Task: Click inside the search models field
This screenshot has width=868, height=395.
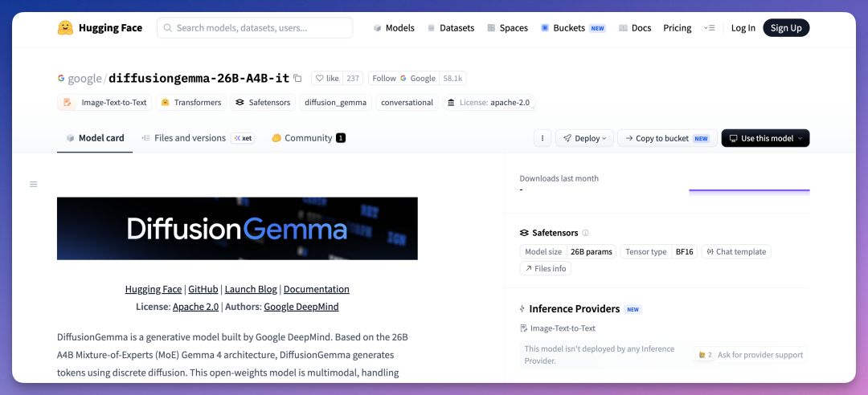Action: pyautogui.click(x=255, y=27)
